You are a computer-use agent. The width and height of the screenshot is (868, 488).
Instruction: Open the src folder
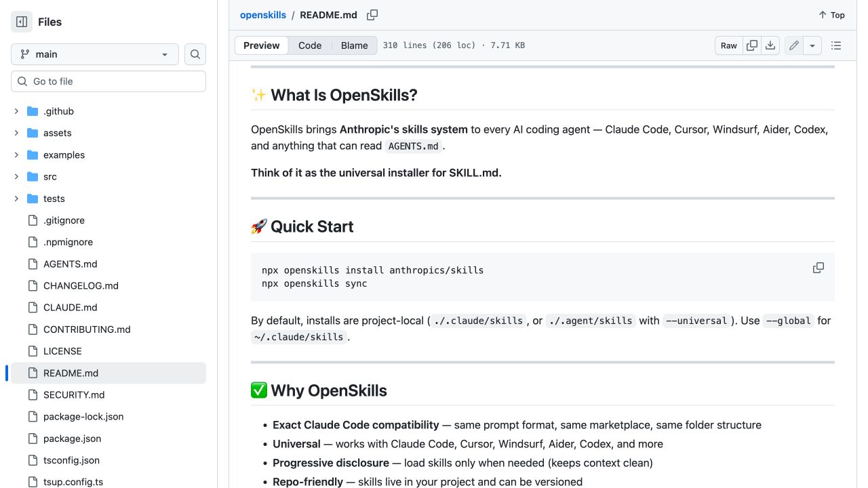(50, 176)
